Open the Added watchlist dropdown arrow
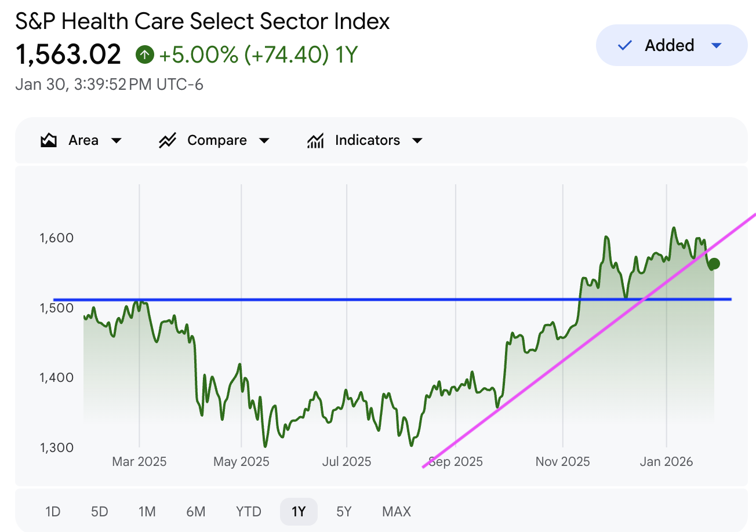Viewport: 756px width, 532px height. click(717, 45)
